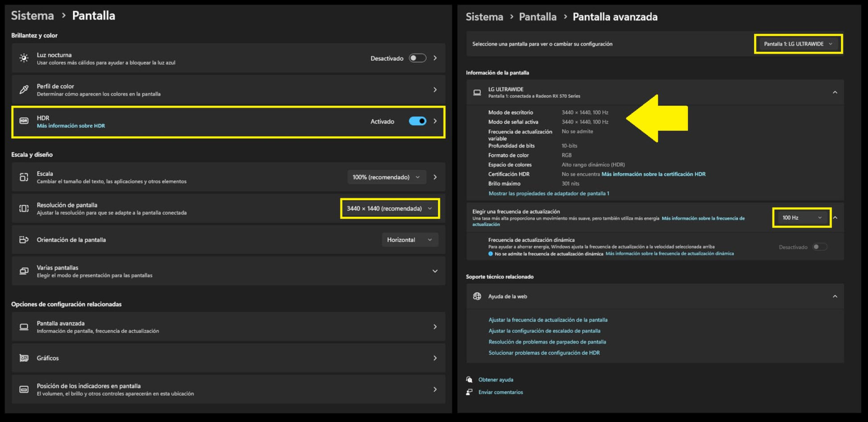Open the 100 Hz refresh rate dropdown
Image resolution: width=868 pixels, height=422 pixels.
pos(802,217)
